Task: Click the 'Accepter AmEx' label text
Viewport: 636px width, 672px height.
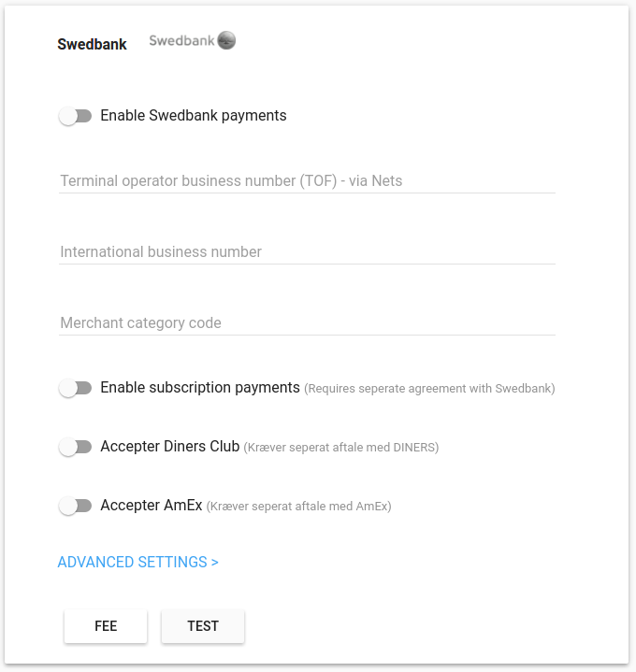Action: pyautogui.click(x=152, y=506)
